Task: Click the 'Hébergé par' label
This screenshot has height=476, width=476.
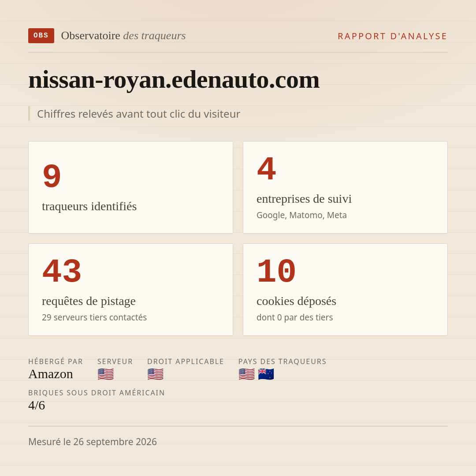Action: click(x=56, y=361)
